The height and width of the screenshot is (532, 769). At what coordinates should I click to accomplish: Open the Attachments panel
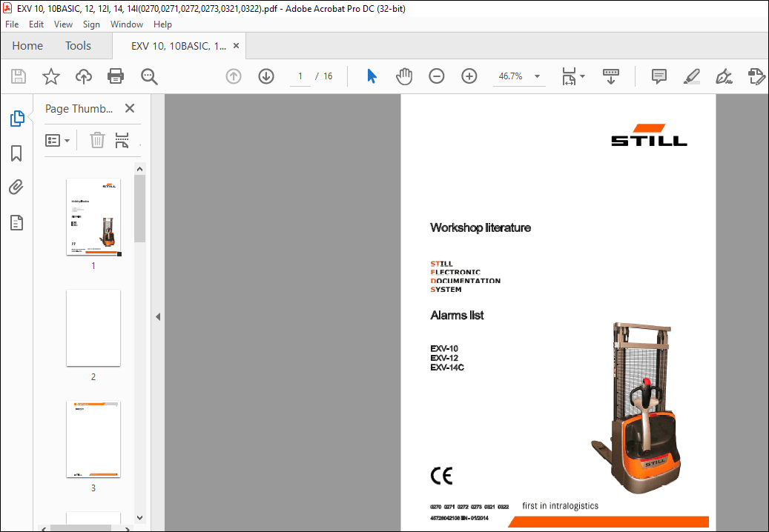(16, 187)
